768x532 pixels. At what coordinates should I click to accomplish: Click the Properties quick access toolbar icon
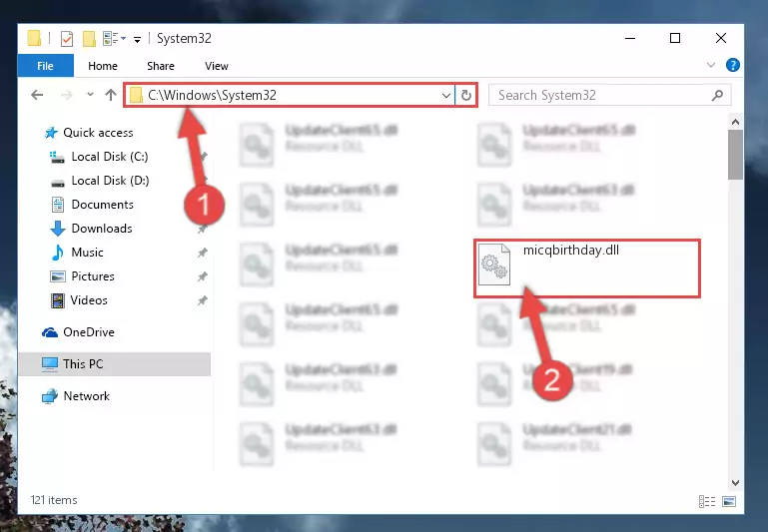click(67, 39)
